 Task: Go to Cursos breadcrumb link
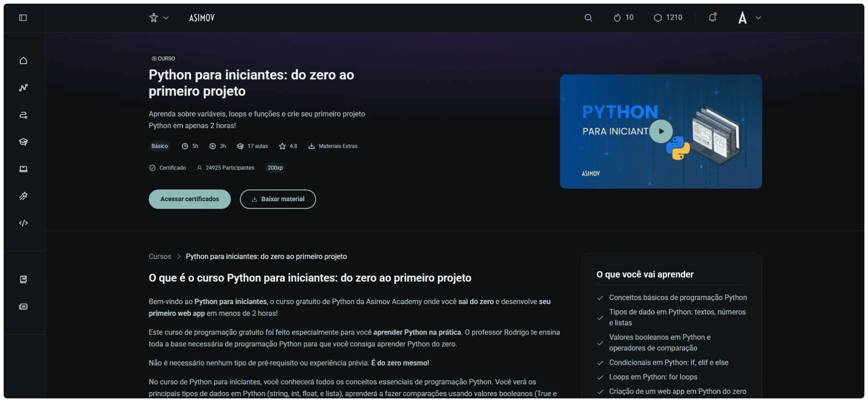[x=160, y=257]
